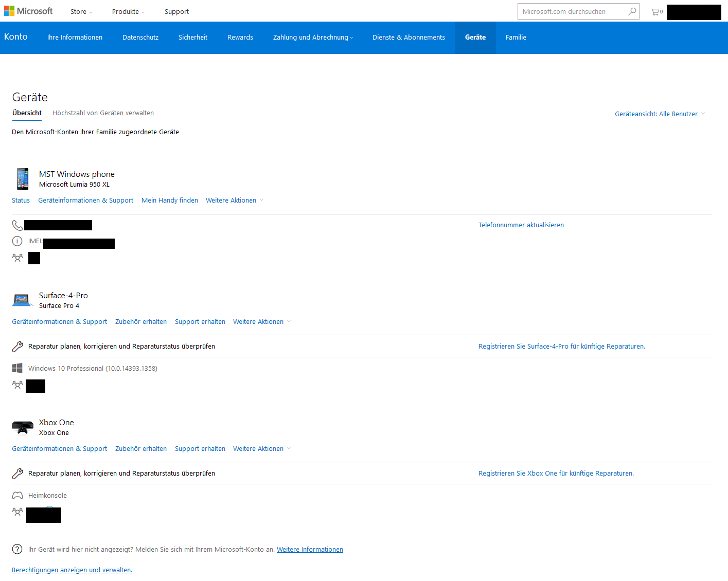Click the users icon under Surface-4-Pro

point(17,385)
